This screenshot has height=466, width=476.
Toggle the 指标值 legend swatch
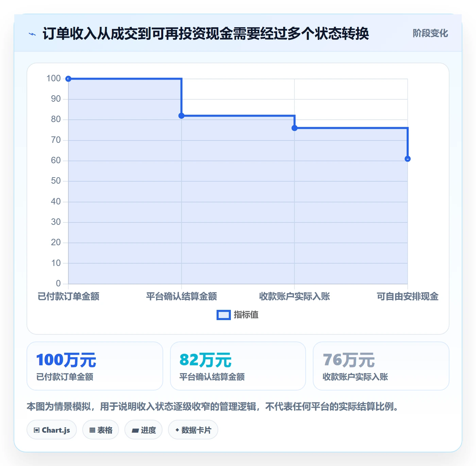click(x=224, y=315)
